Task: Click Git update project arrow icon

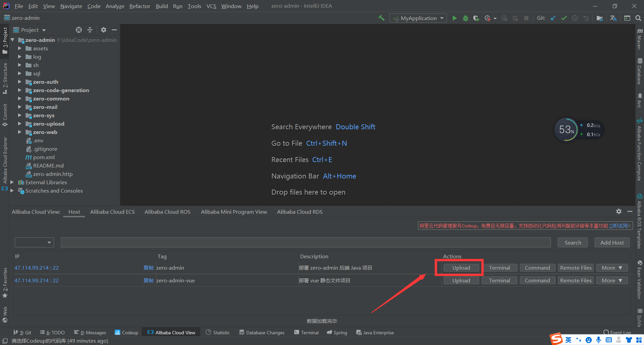Action: 553,18
